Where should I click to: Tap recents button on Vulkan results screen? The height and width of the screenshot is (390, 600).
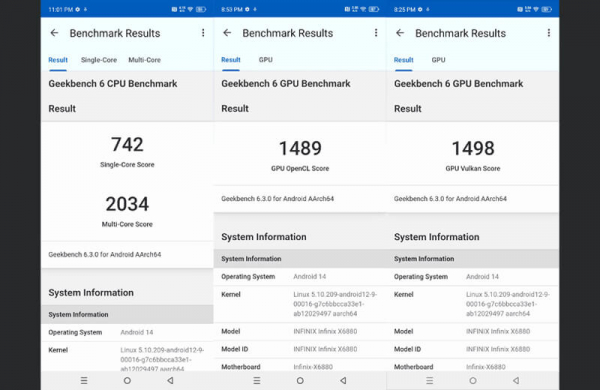[430, 380]
